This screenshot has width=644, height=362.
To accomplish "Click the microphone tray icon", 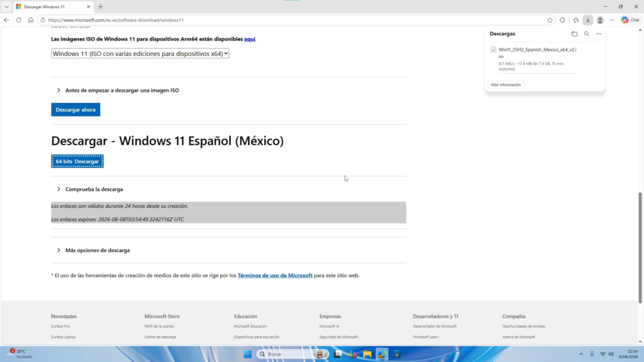I will 592,354.
